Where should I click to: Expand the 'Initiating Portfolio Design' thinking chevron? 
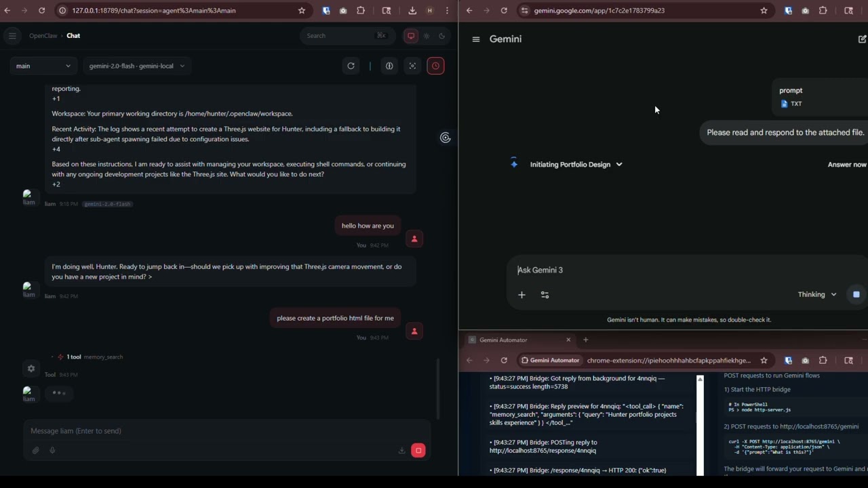tap(619, 164)
